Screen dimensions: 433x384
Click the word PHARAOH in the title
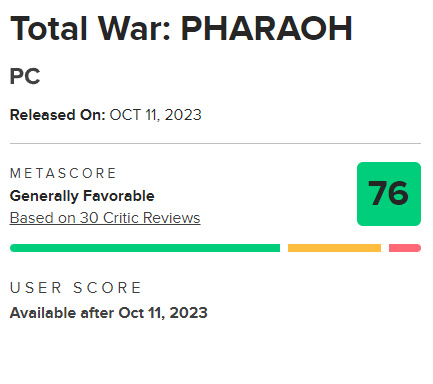pyautogui.click(x=267, y=29)
